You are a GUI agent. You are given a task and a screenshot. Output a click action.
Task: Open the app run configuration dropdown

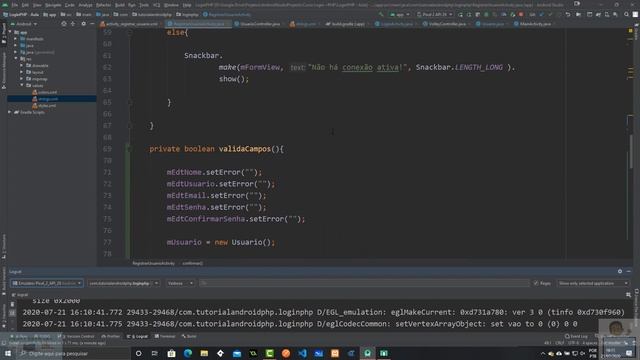[400, 14]
